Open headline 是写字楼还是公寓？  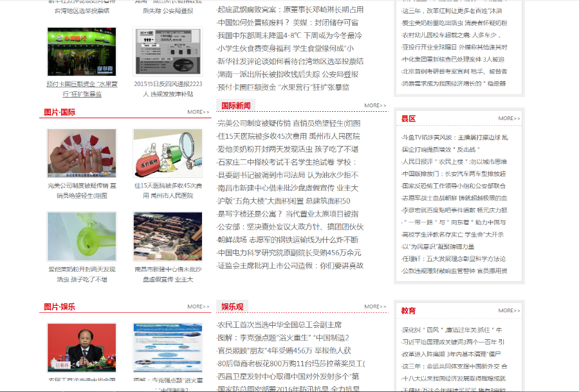[288, 214]
